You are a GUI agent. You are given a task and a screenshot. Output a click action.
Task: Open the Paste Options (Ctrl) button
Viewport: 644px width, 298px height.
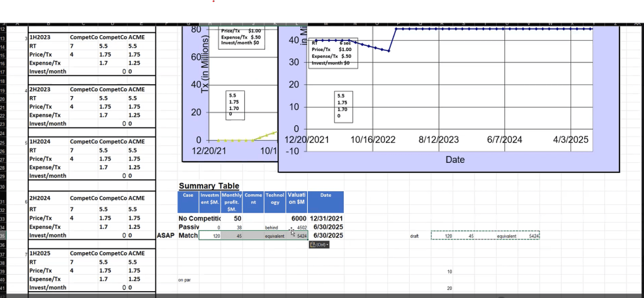(x=319, y=245)
